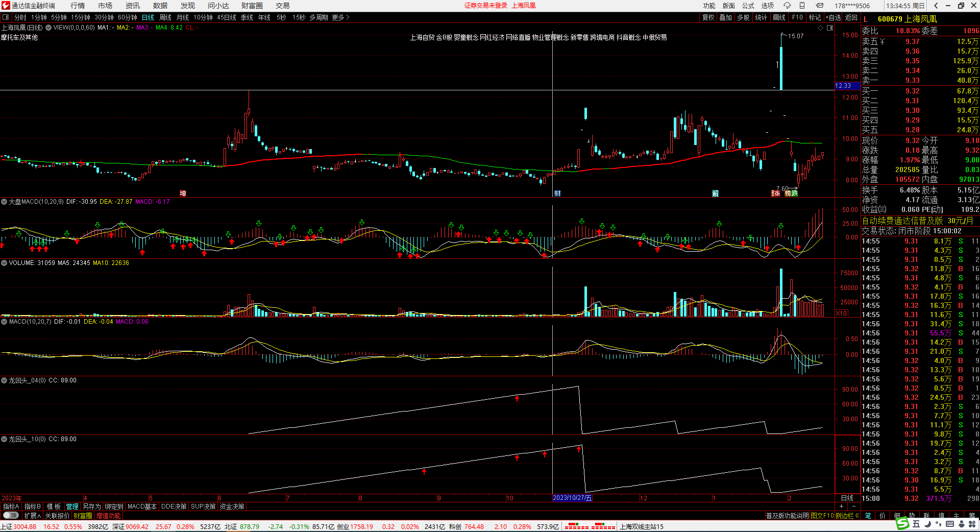Toggle the layout icon before 分时
The image size is (980, 532).
click(x=6, y=17)
